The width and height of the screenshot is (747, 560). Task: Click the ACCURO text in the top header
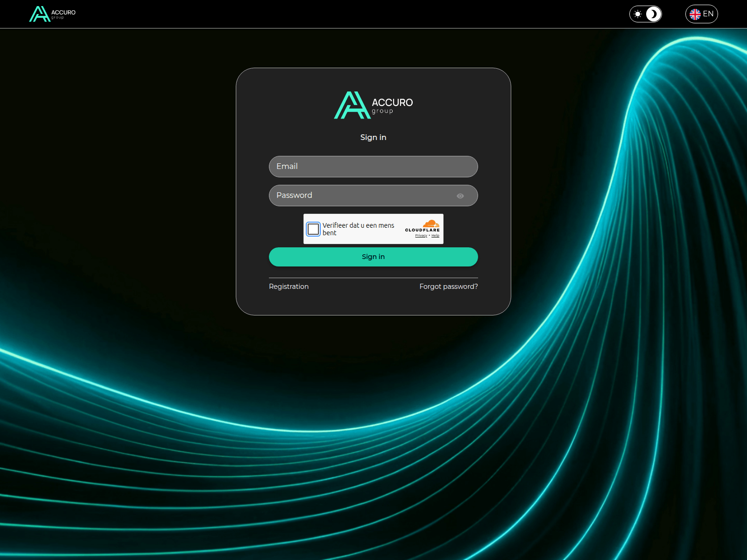pos(63,13)
